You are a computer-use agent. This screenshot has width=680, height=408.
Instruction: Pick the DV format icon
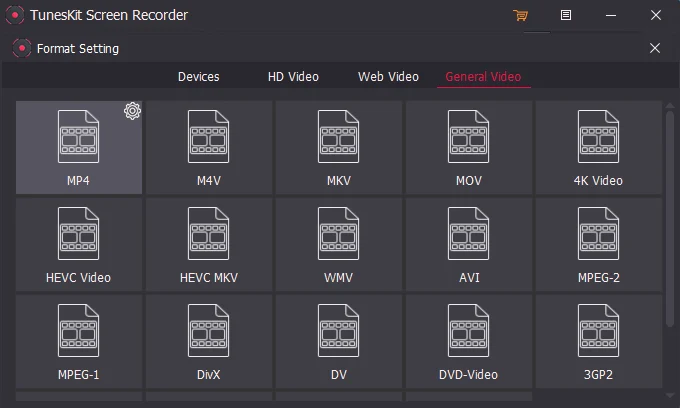click(x=339, y=331)
